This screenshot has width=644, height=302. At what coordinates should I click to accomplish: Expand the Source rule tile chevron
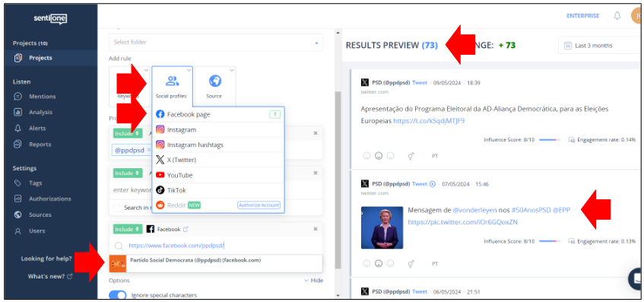[231, 70]
